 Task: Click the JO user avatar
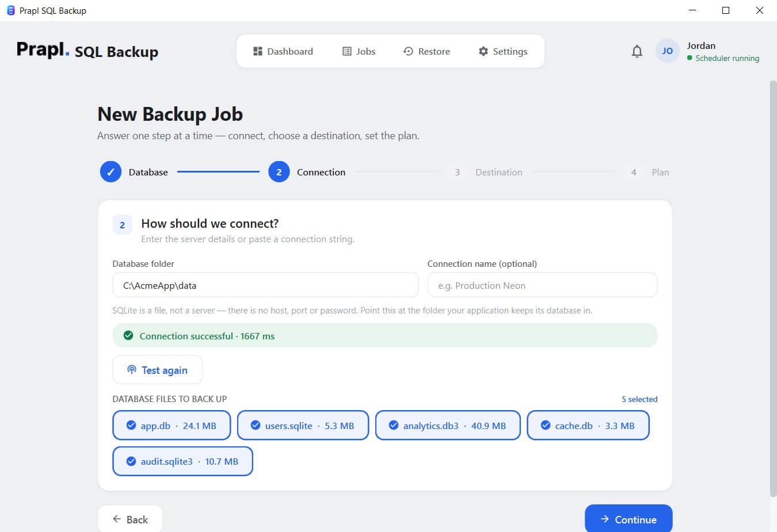pyautogui.click(x=667, y=51)
